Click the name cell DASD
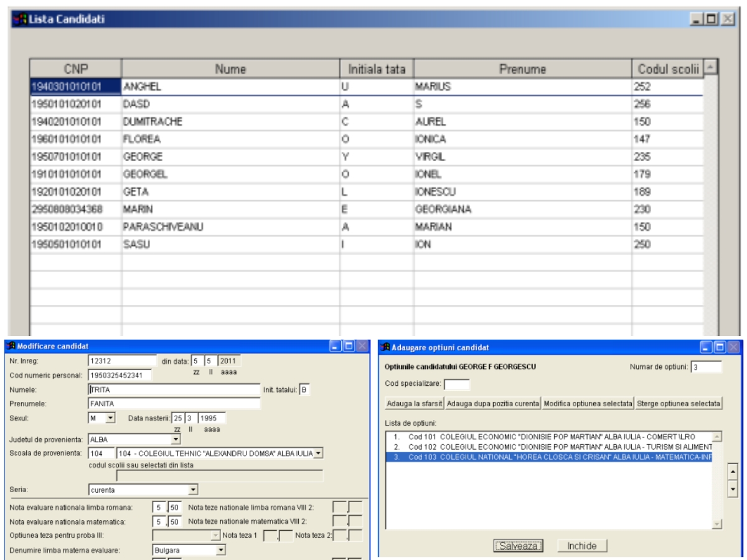This screenshot has height=560, width=747. (230, 104)
